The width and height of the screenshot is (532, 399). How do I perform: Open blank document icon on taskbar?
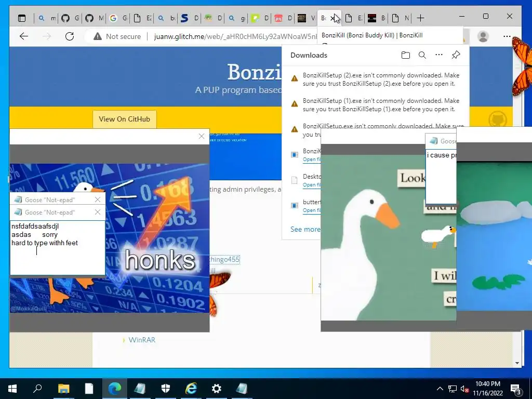[89, 389]
